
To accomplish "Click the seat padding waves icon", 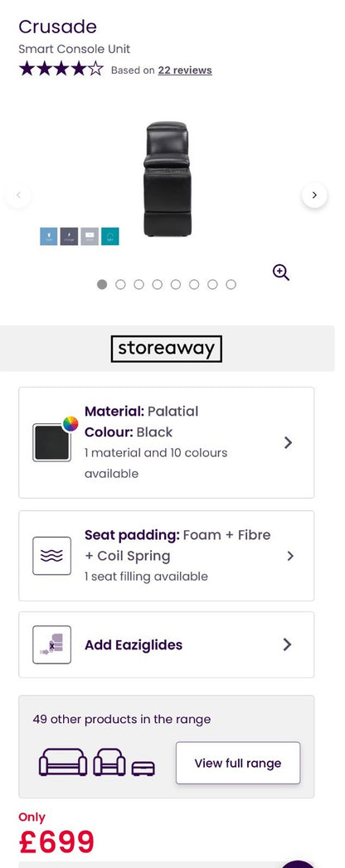I will click(51, 556).
